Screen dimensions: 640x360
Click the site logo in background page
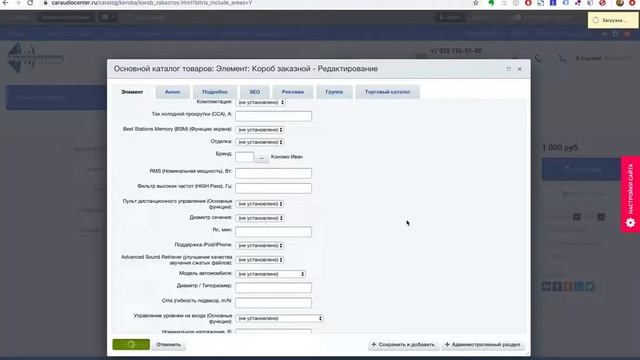(x=36, y=58)
